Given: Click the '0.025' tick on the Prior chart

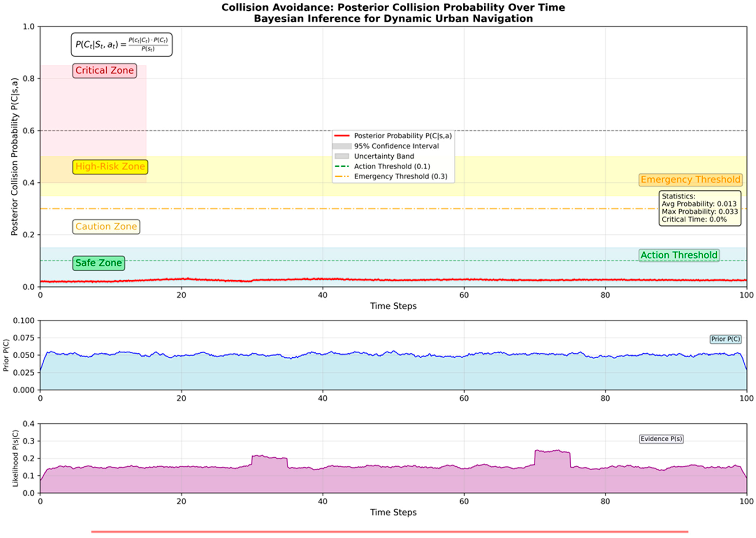Looking at the screenshot, I should pos(24,373).
